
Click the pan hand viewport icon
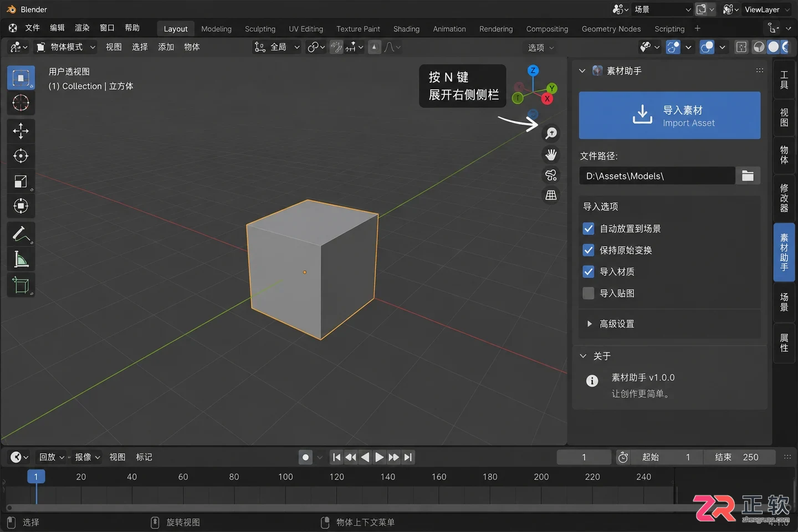[551, 155]
